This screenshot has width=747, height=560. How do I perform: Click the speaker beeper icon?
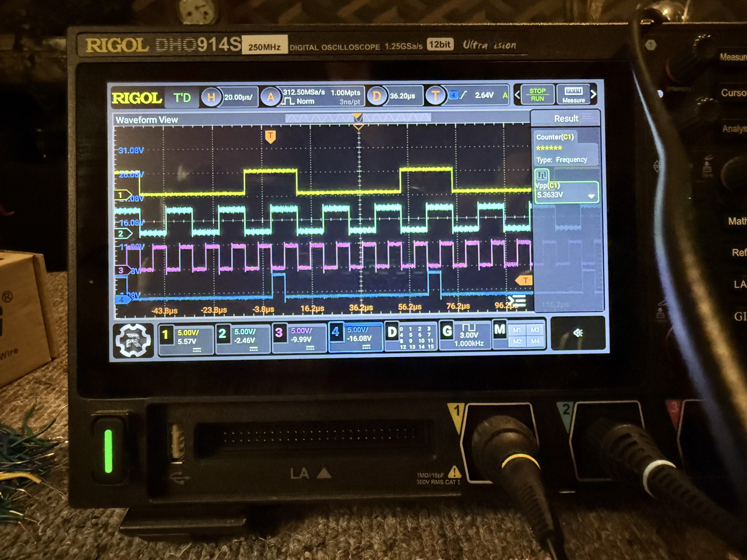click(x=578, y=333)
